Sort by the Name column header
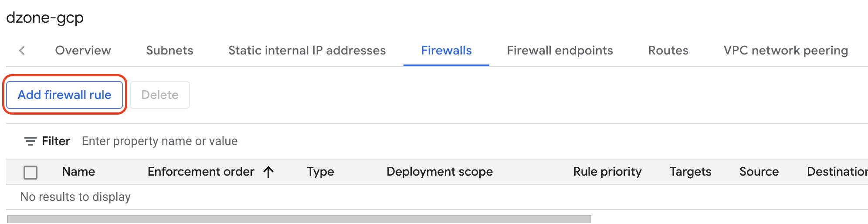This screenshot has height=224, width=868. click(x=78, y=172)
